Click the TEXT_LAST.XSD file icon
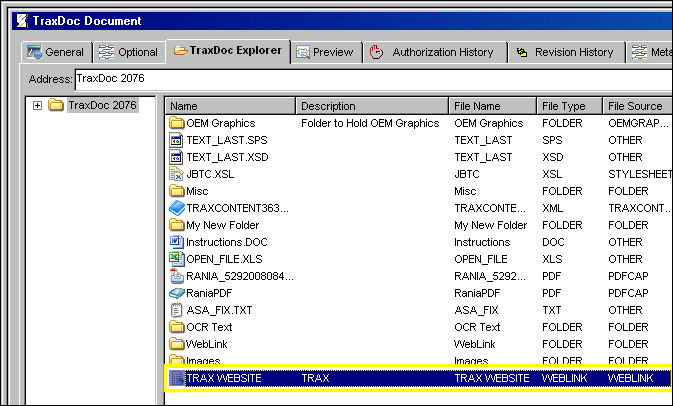The width and height of the screenshot is (673, 406). 176,157
